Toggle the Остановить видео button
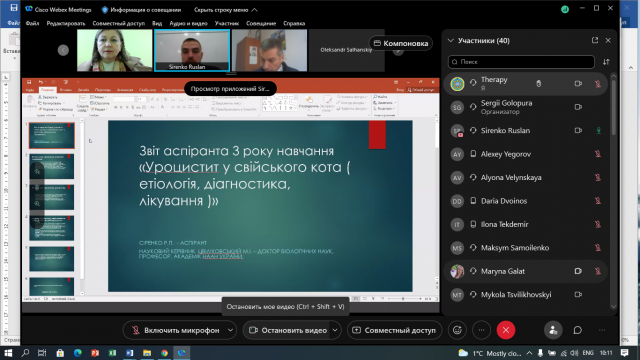This screenshot has width=640, height=360. click(288, 330)
